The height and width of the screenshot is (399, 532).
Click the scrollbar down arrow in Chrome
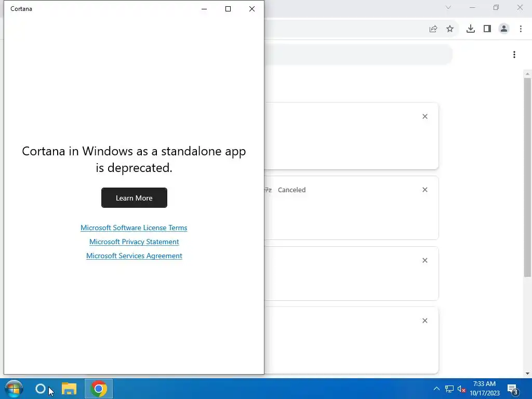(x=527, y=374)
